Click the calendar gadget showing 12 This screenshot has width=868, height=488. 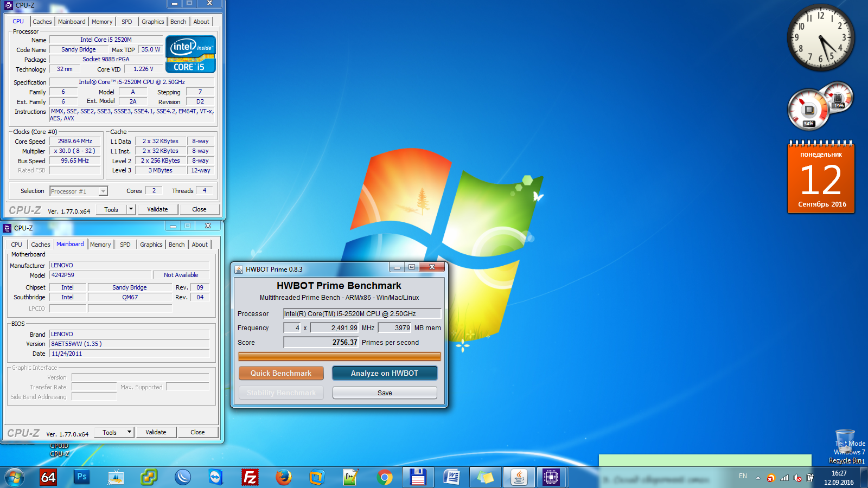(821, 177)
